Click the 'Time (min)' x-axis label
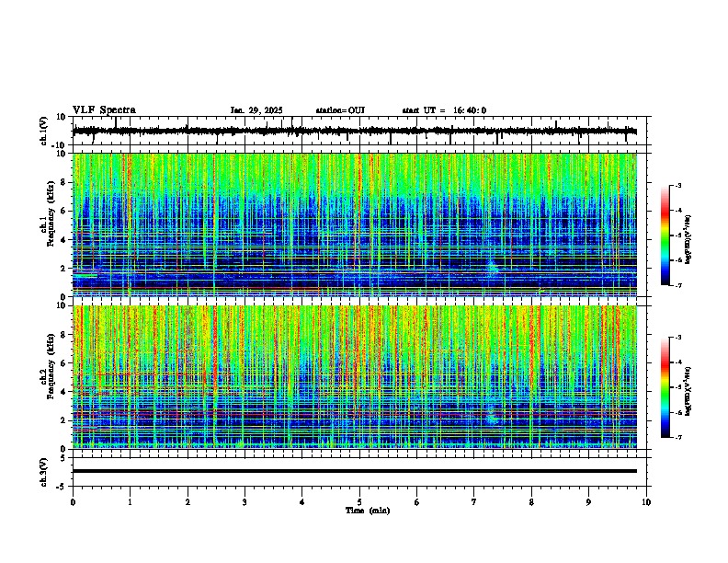The image size is (728, 563). click(x=368, y=511)
